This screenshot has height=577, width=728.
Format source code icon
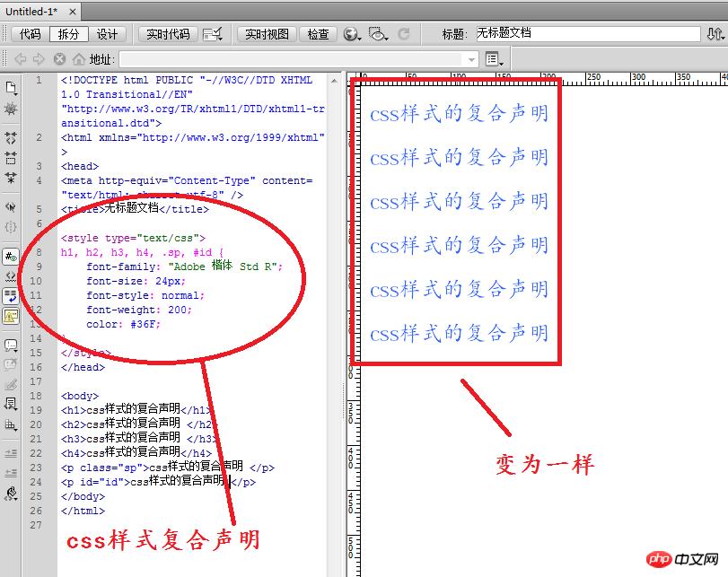pyautogui.click(x=11, y=494)
